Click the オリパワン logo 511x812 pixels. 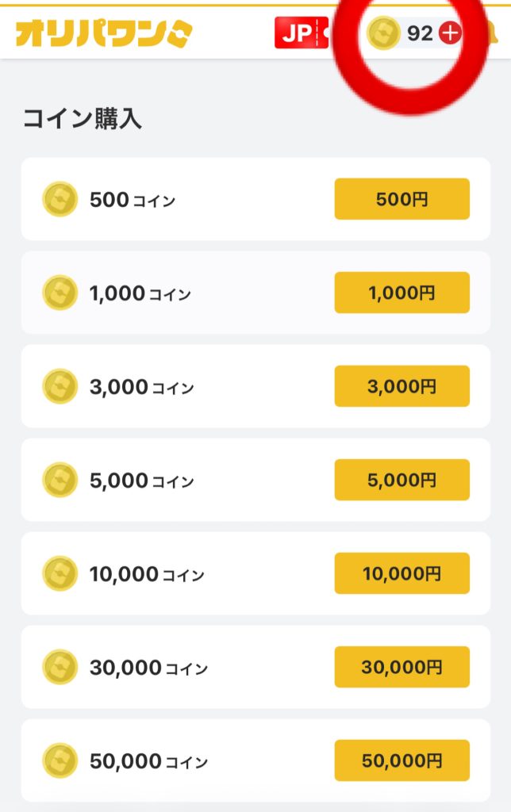pyautogui.click(x=104, y=33)
